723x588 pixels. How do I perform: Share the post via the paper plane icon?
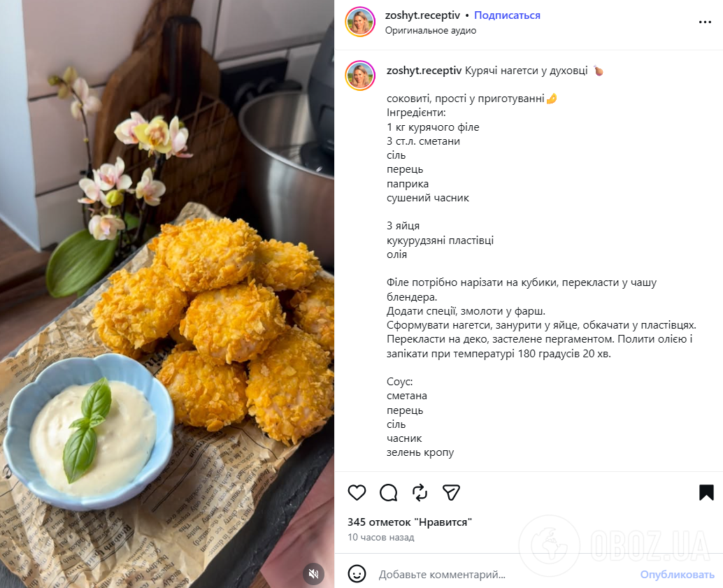[451, 492]
